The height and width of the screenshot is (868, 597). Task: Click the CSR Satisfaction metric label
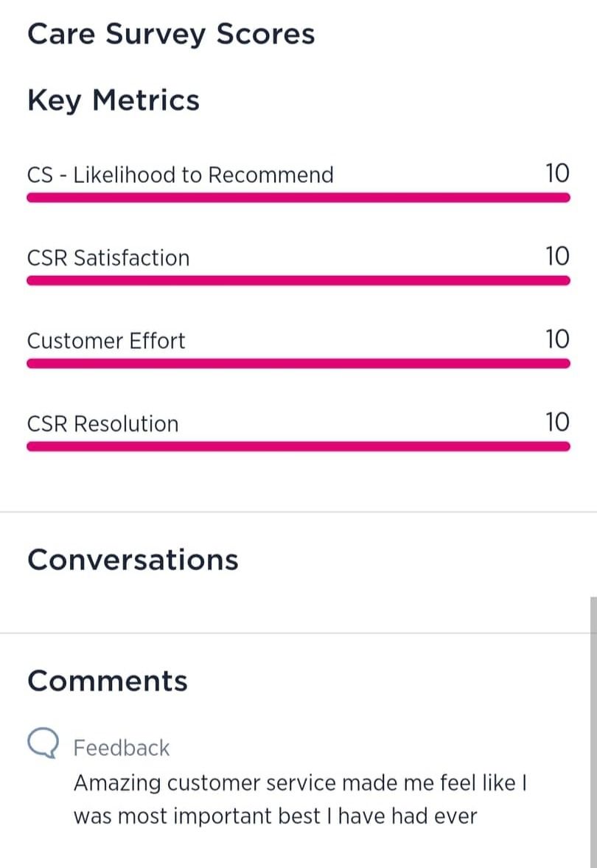pos(108,258)
